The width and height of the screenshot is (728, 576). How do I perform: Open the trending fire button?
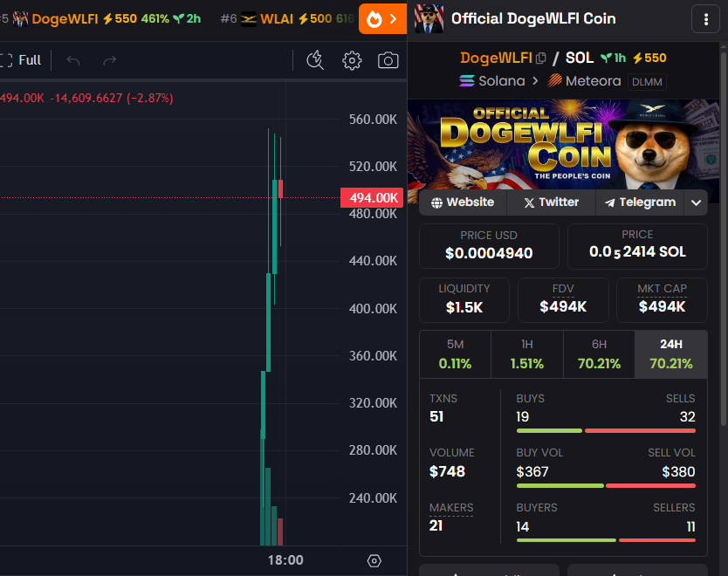pyautogui.click(x=382, y=19)
